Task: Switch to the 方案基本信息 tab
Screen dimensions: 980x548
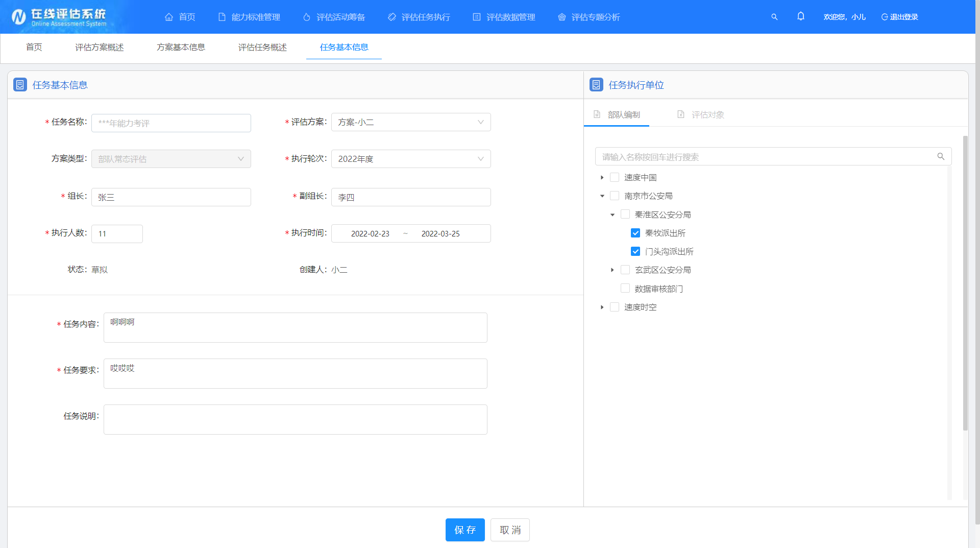Action: (181, 47)
